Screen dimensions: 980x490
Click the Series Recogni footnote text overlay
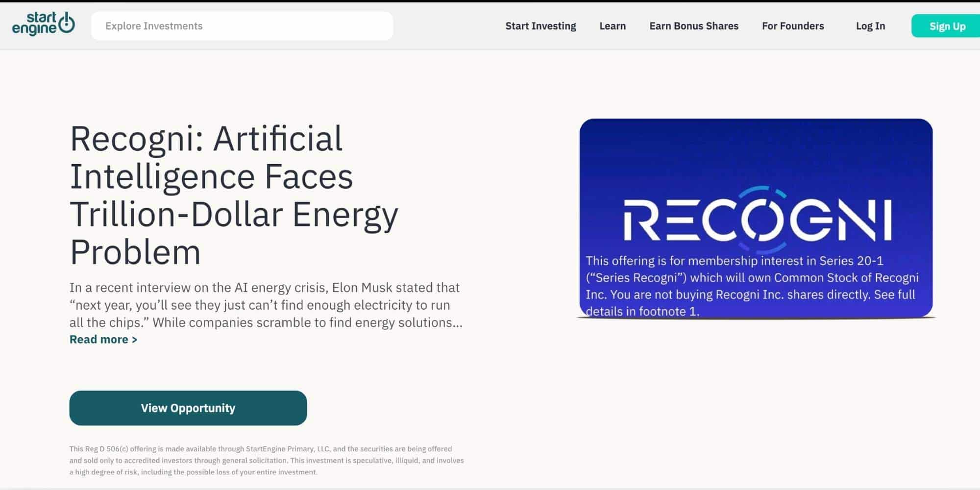[751, 286]
